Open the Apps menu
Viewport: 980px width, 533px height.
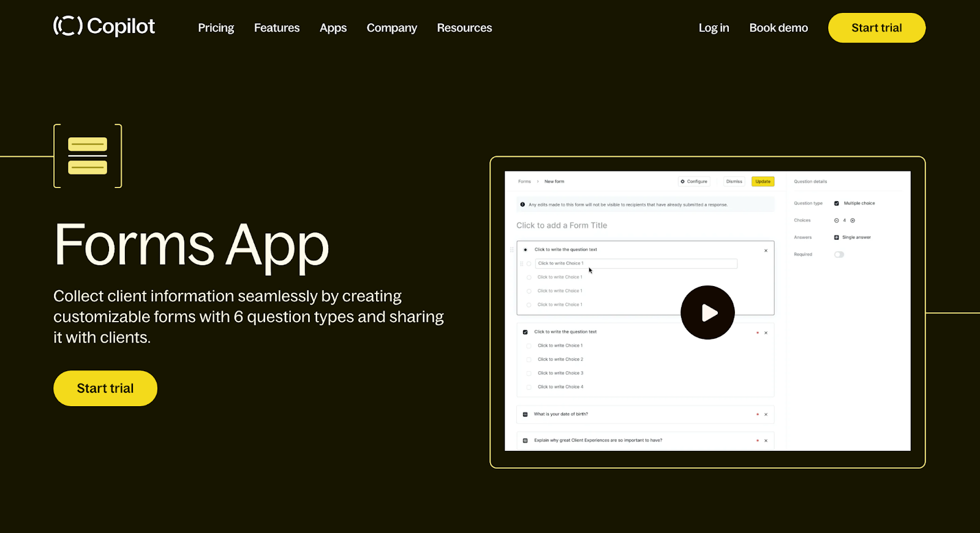pos(333,28)
